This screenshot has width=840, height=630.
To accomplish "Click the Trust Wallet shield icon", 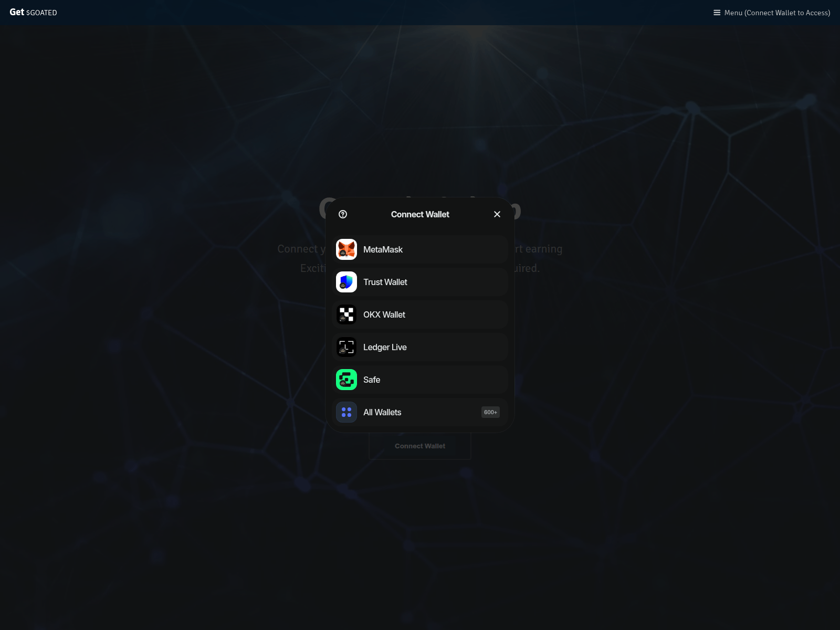I will click(346, 282).
